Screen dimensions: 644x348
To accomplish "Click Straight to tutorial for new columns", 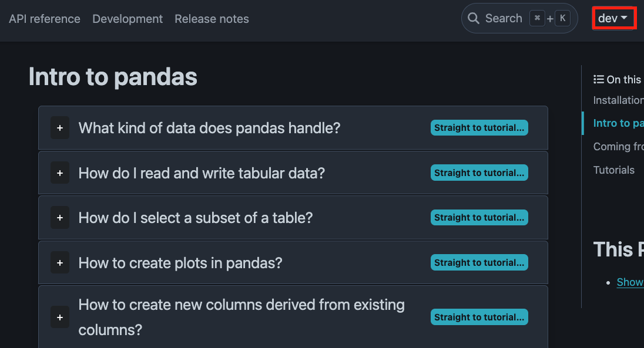I will (479, 317).
